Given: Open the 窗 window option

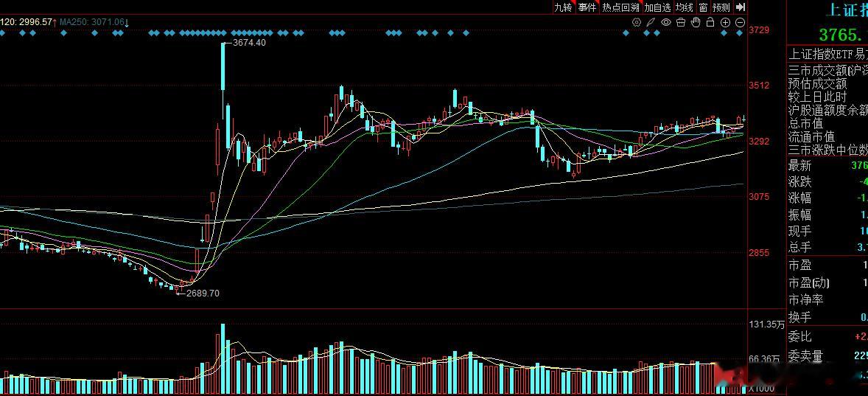Looking at the screenshot, I should click(703, 7).
